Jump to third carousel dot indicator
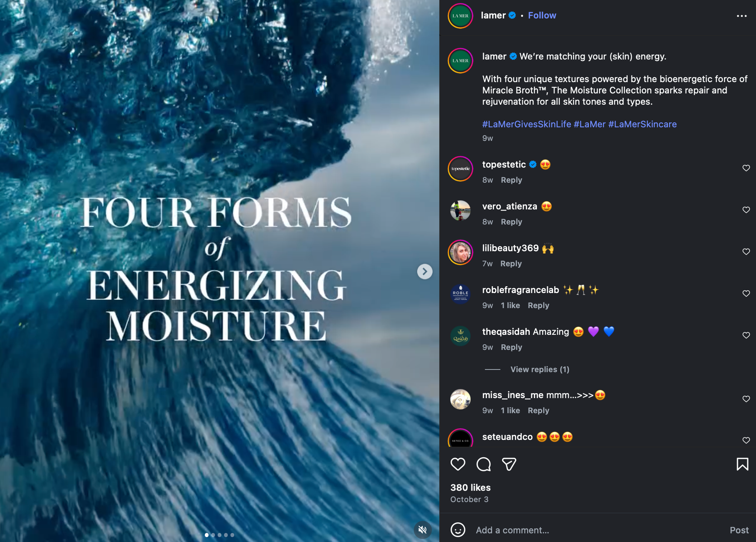The width and height of the screenshot is (756, 542). tap(219, 535)
